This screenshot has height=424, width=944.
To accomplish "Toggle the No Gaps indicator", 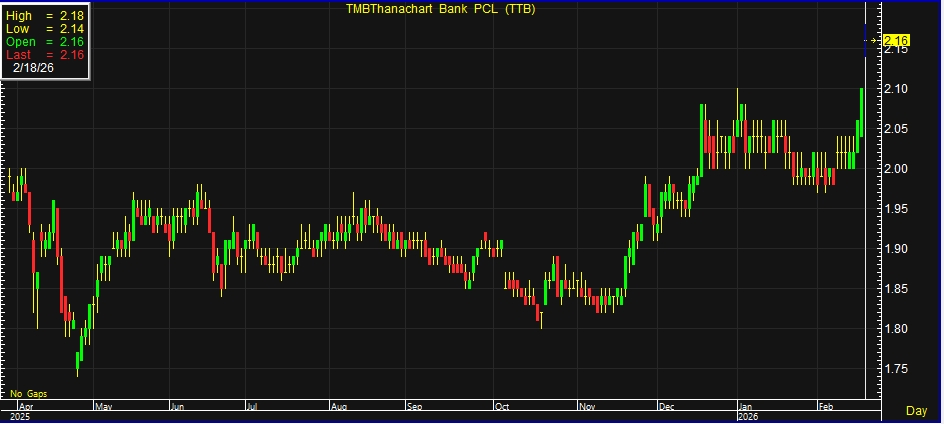I will tap(28, 394).
